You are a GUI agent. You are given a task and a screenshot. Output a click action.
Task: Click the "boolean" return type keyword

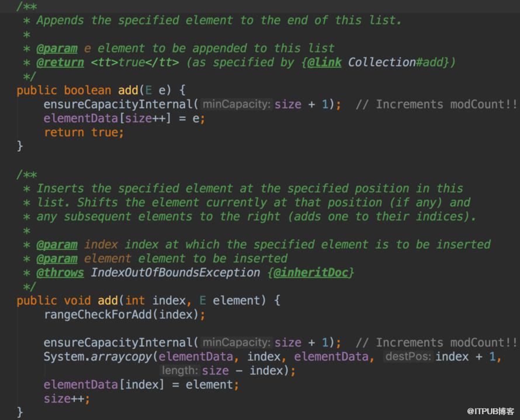click(88, 90)
